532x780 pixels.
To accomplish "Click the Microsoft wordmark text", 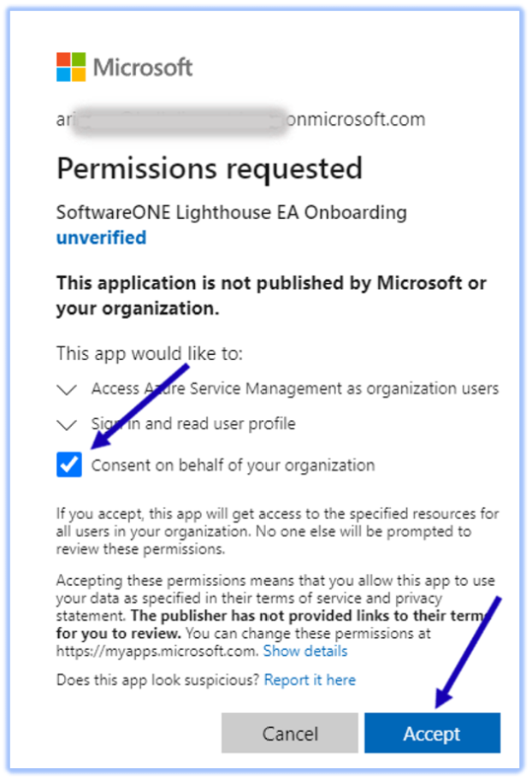I will pyautogui.click(x=143, y=68).
